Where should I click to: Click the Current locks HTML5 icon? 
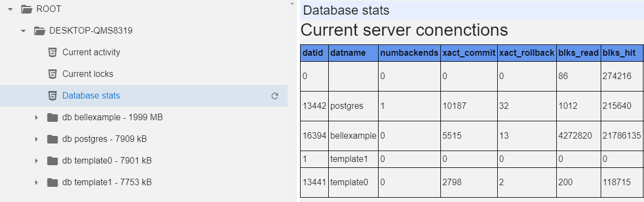click(53, 74)
